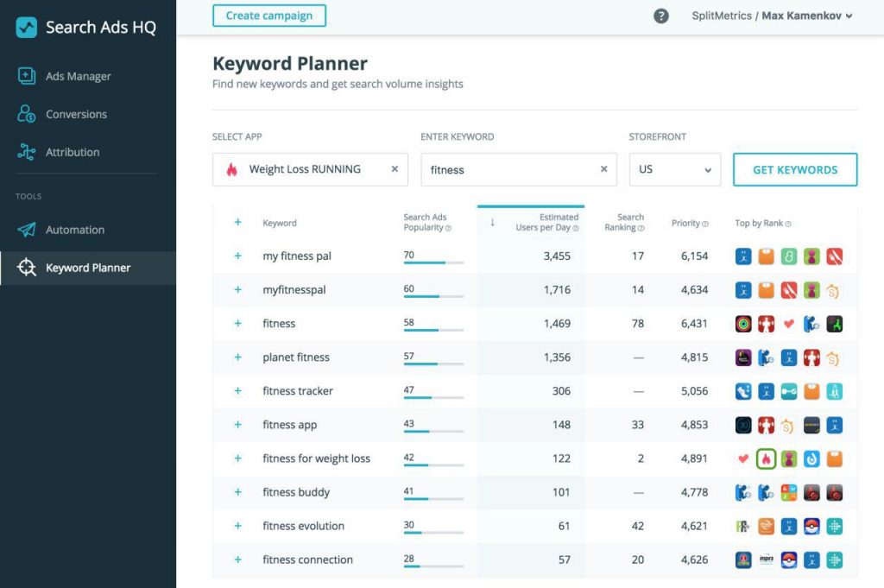Open the help question mark icon
Screen dimensions: 884x588
point(660,16)
